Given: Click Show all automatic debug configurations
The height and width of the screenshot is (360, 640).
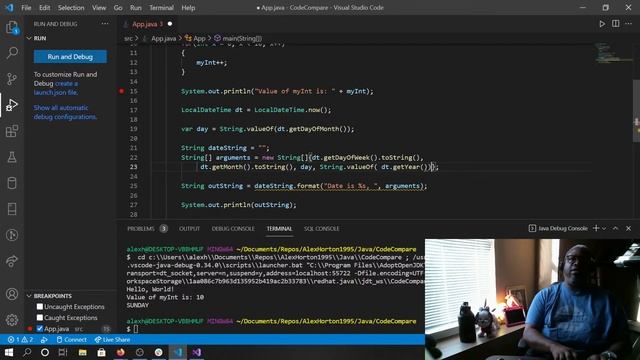Looking at the screenshot, I should pyautogui.click(x=65, y=112).
